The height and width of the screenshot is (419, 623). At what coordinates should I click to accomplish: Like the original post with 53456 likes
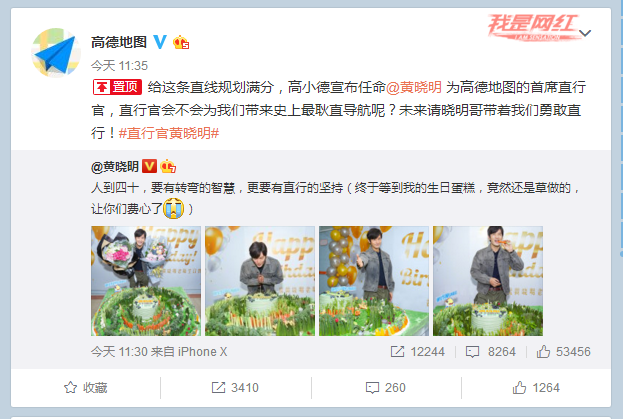point(563,351)
